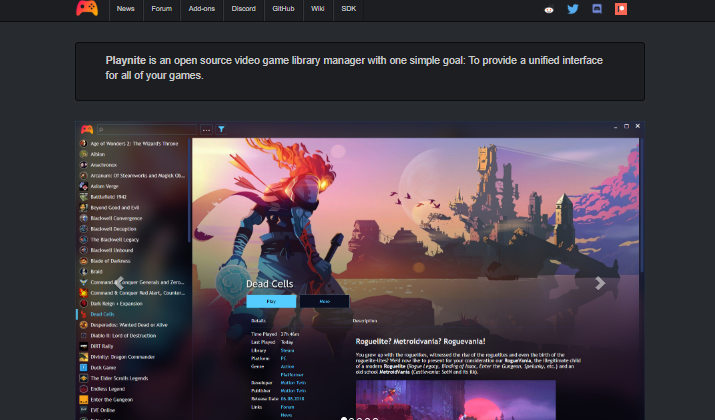Click the Dead Cells list icon

click(x=83, y=314)
